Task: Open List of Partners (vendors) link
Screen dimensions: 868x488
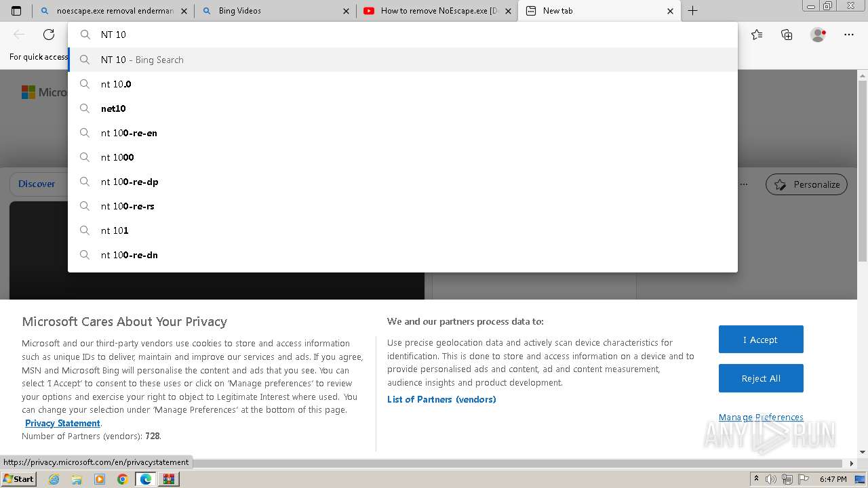Action: coord(441,399)
